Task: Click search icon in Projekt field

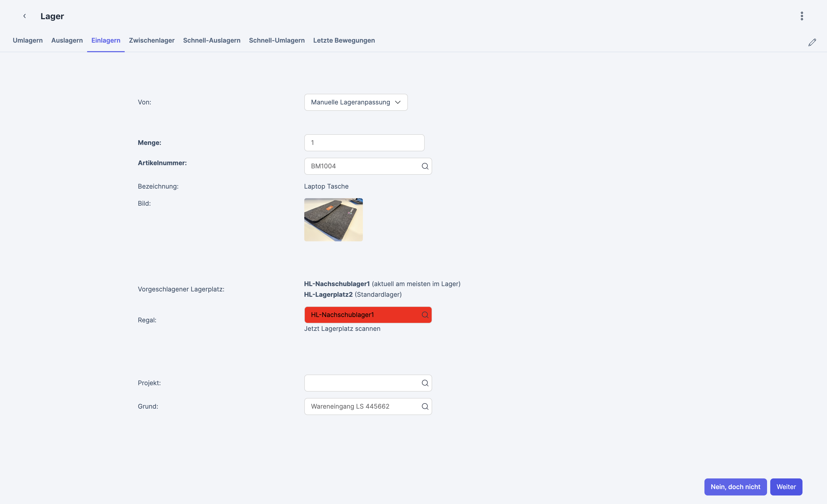Action: coord(425,383)
